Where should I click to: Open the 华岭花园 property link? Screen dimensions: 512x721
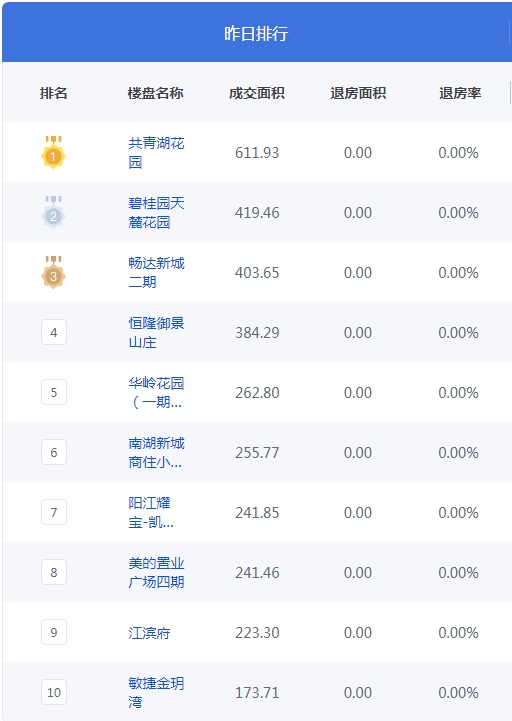click(156, 392)
